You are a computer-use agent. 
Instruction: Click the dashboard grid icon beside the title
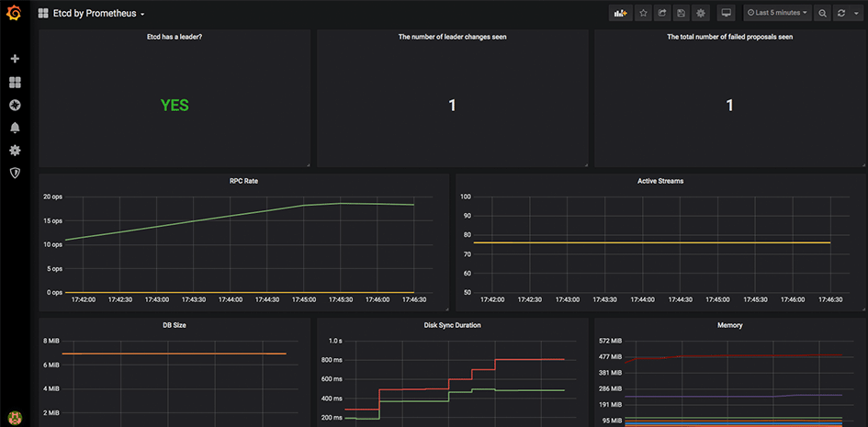(43, 13)
